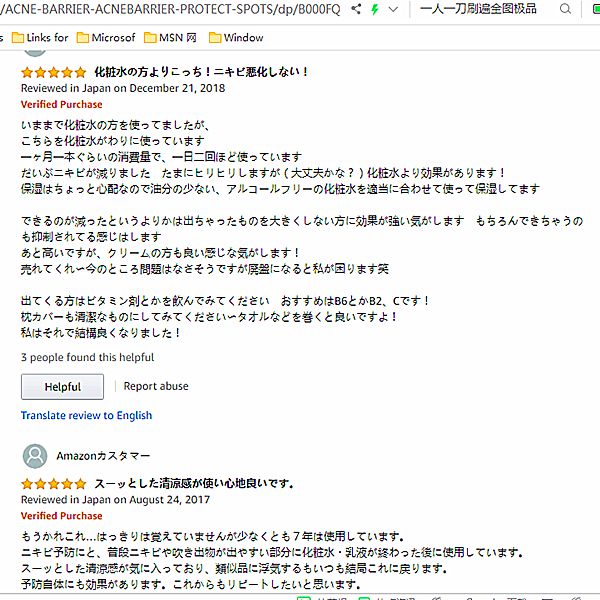Click the Amazonカスタマー reviewer name
Image resolution: width=600 pixels, height=600 pixels.
click(103, 456)
